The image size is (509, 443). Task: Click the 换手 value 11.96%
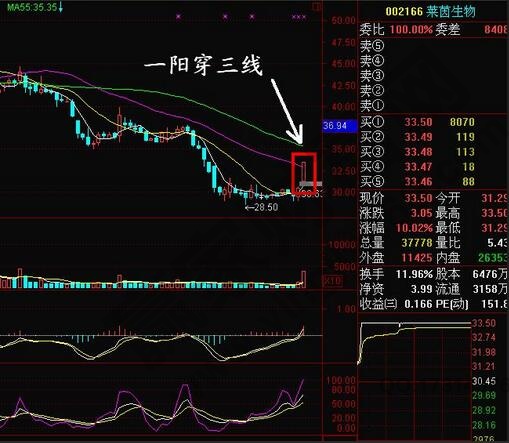click(414, 274)
